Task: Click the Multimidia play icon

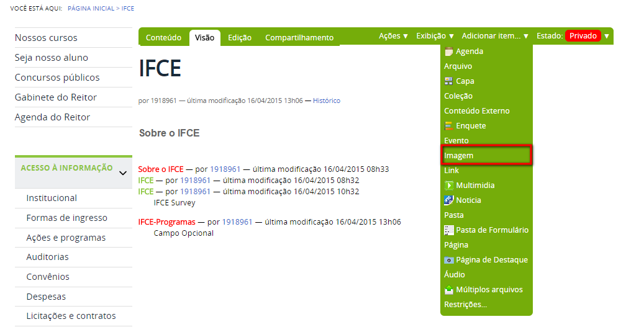Action: click(x=448, y=186)
